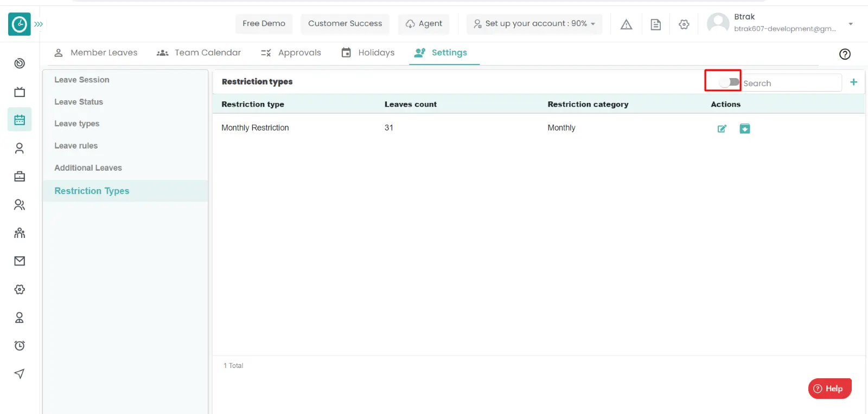Click the warning triangle icon in header
Screen dimensions: 868x414
626,24
